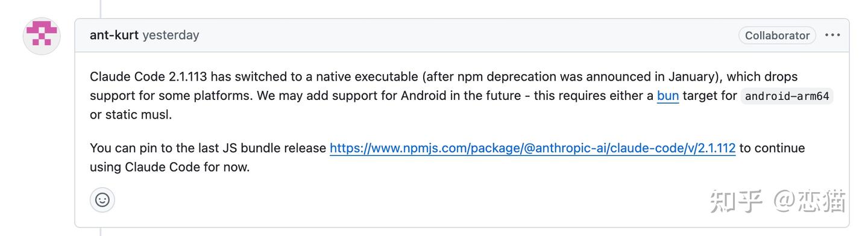Click the timeline line below the comment

[x=101, y=232]
